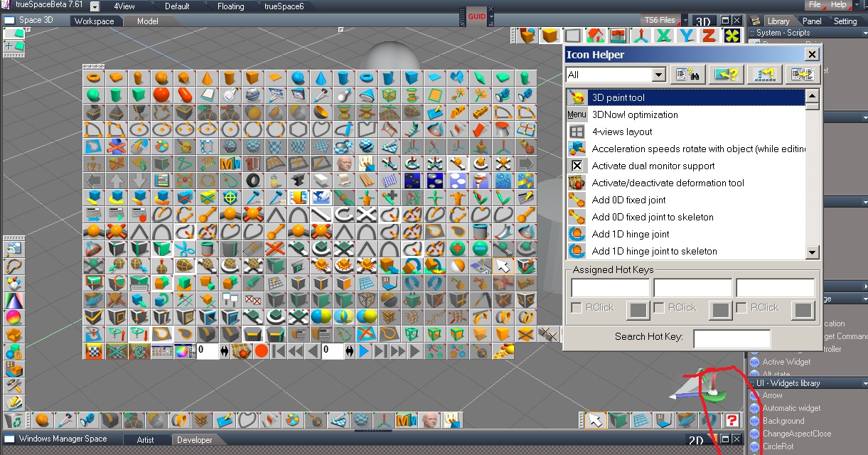Click the human head icon in bottom toolbar

[428, 421]
